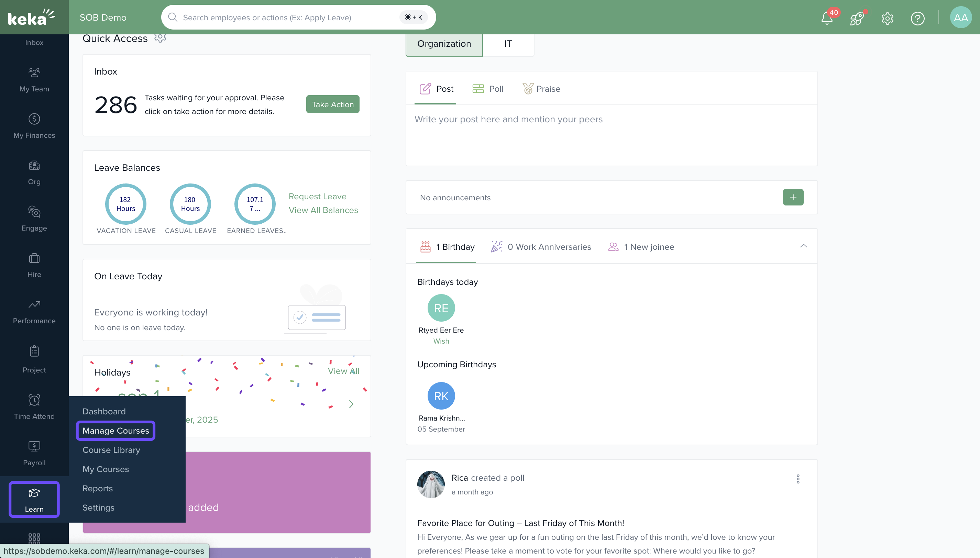The width and height of the screenshot is (980, 558).
Task: Switch to the Poll tab
Action: point(488,89)
